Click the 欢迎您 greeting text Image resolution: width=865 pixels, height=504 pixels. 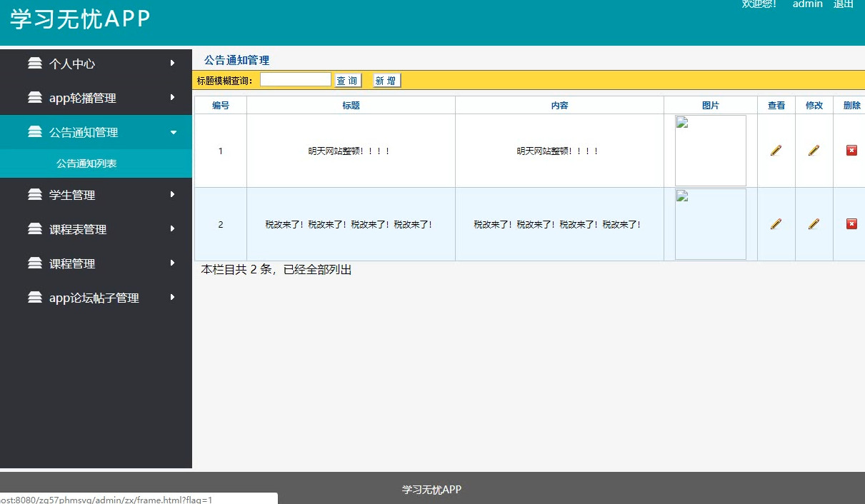pos(759,4)
